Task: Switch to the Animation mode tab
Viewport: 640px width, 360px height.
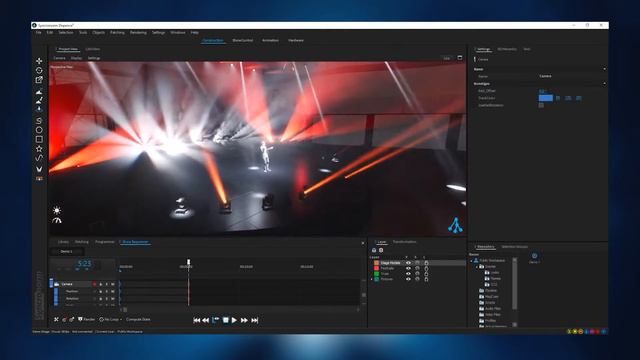Action: [x=270, y=40]
